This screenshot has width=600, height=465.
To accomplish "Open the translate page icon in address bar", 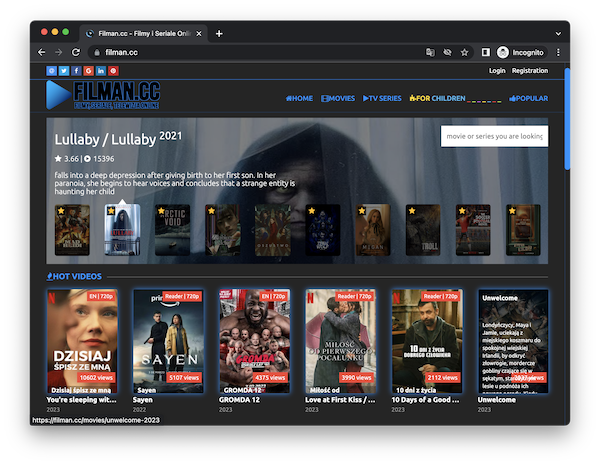I will click(x=430, y=52).
